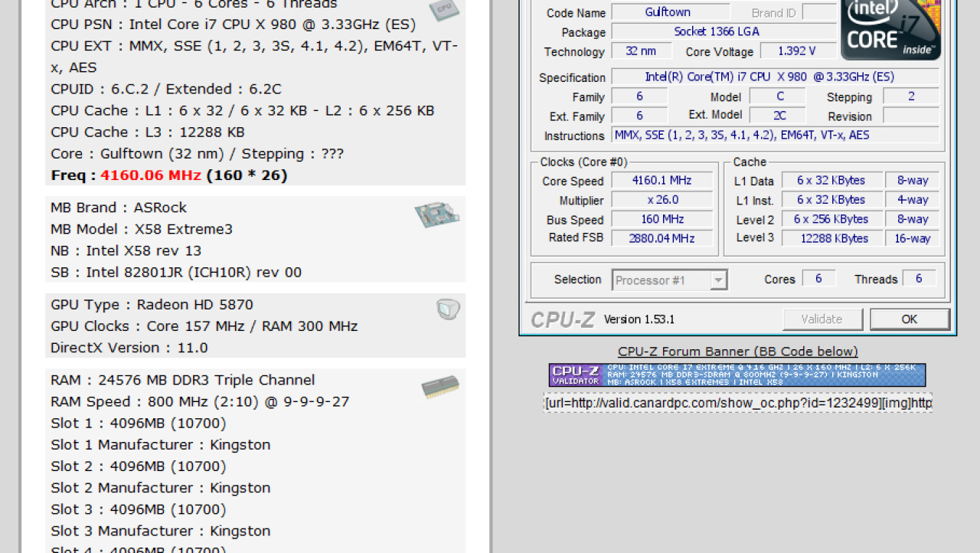Click the RAM module icon
This screenshot has height=553, width=980.
click(440, 388)
